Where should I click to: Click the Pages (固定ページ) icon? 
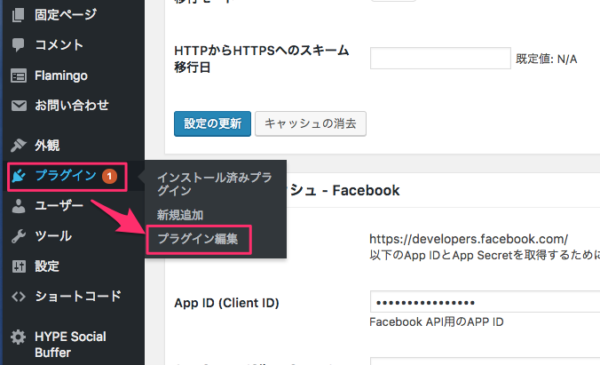pos(18,15)
